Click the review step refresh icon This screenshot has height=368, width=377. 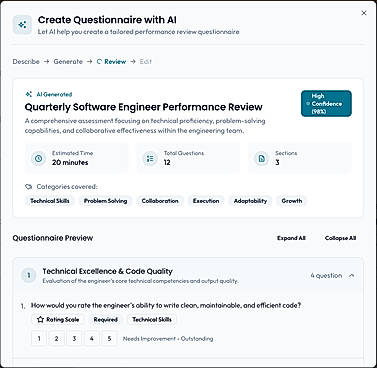click(99, 62)
